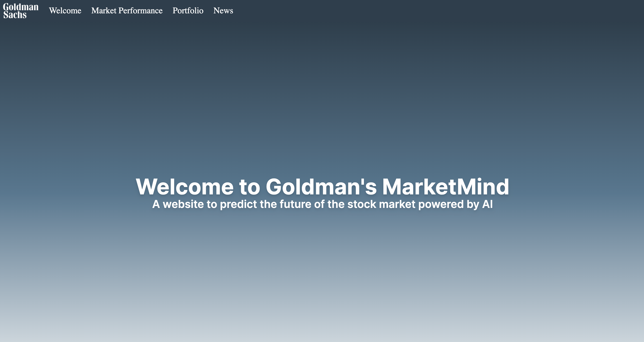Click the Welcome navigation link

coord(66,10)
